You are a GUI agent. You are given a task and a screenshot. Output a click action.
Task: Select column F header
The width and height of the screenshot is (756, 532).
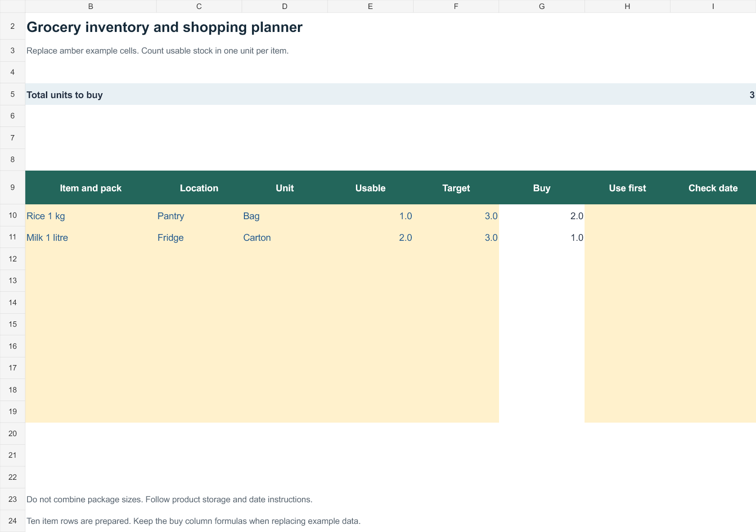coord(456,6)
